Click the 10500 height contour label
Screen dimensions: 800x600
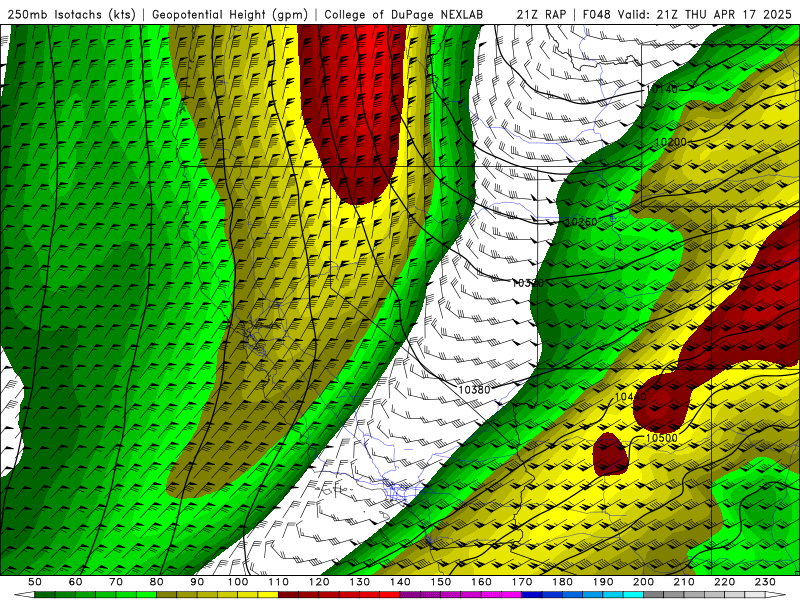tap(662, 438)
